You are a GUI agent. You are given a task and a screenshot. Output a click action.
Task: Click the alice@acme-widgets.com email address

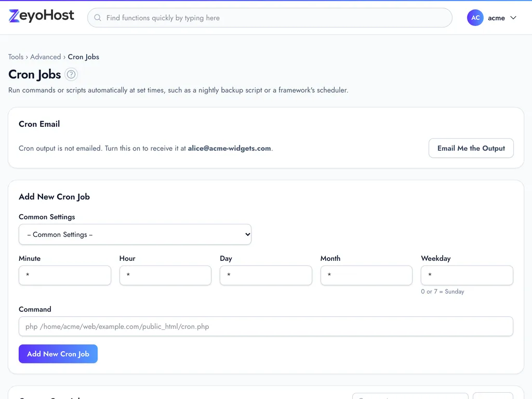pos(229,148)
